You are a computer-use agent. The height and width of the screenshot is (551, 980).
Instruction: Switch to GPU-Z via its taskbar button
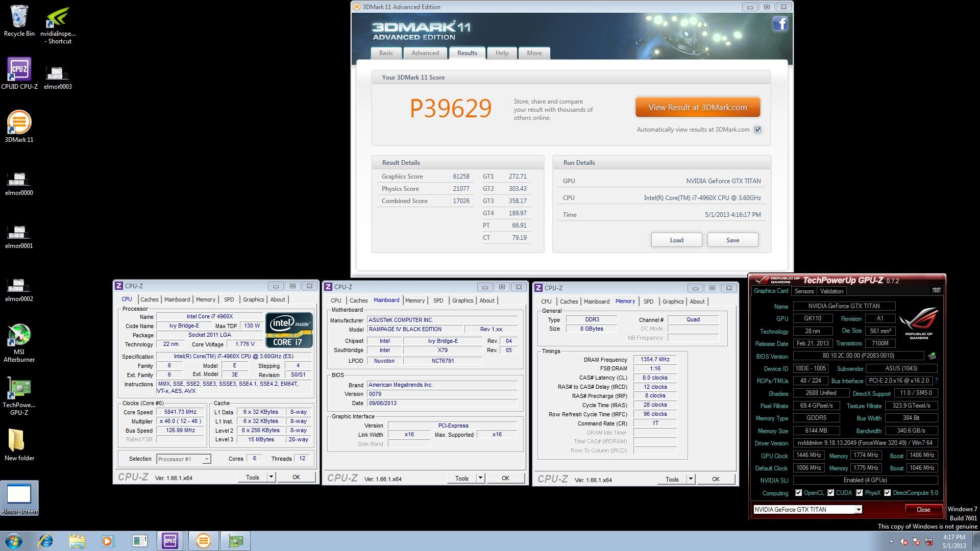click(235, 541)
